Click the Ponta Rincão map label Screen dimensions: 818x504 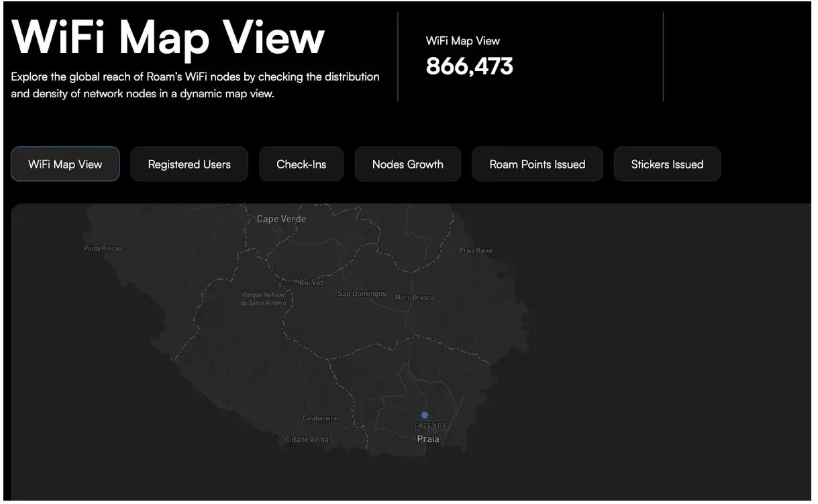click(x=103, y=248)
